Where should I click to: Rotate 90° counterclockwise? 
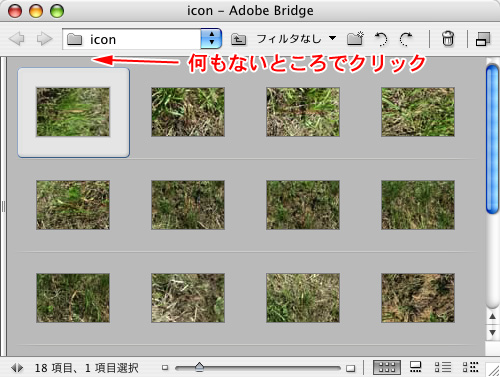(x=381, y=39)
